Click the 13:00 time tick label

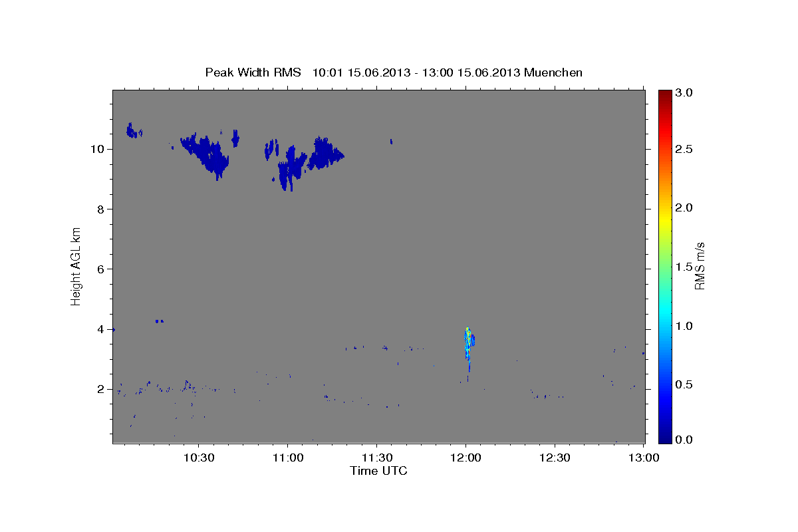point(644,458)
